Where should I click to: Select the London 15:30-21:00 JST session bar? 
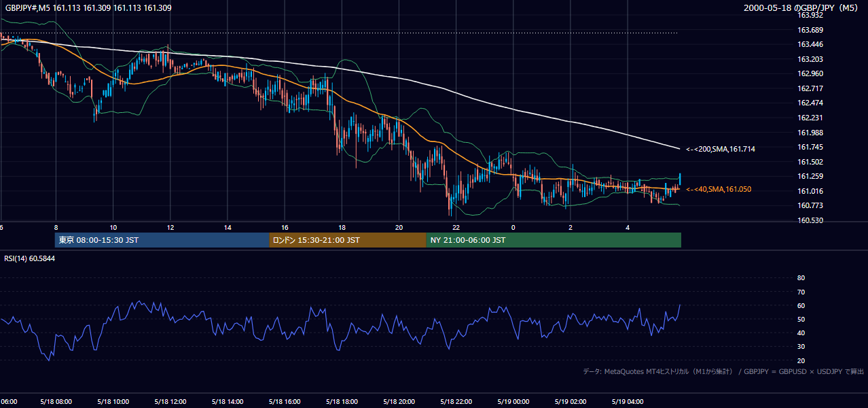tap(348, 240)
